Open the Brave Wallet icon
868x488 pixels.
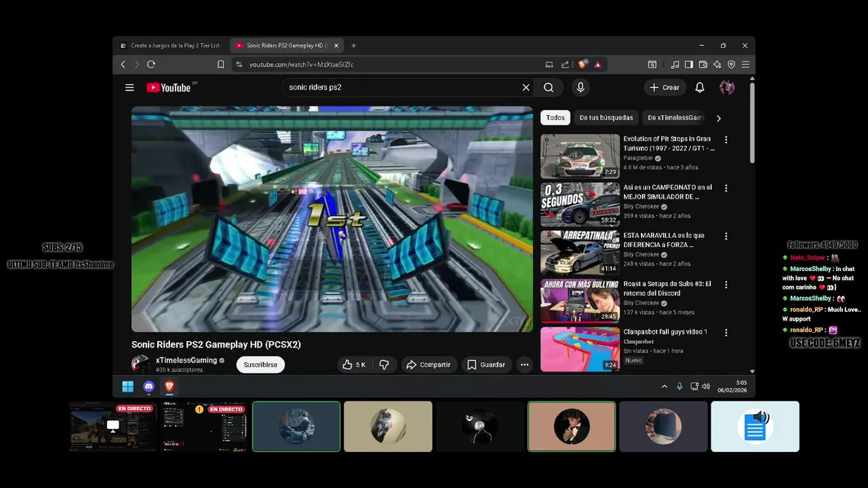tap(703, 64)
